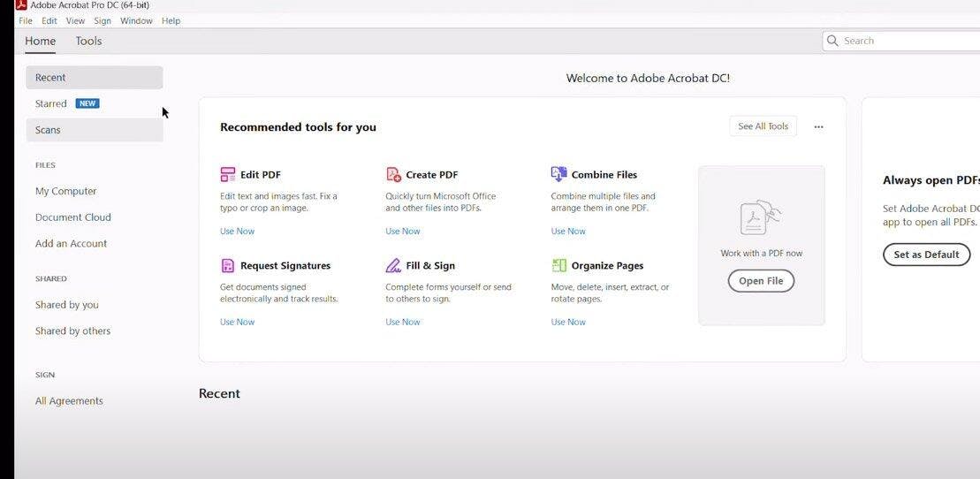Click the Request Signatures tool icon

click(x=227, y=266)
